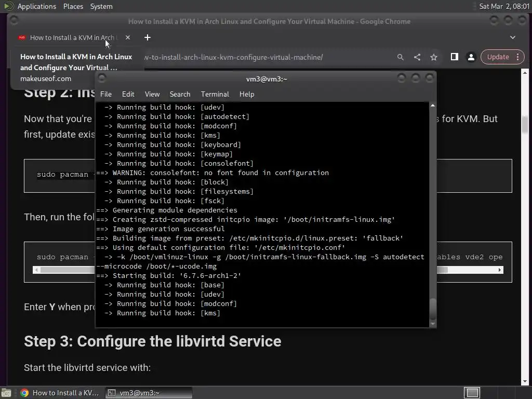Minimize the vm3@vm3 terminal window
532x399 pixels.
coord(402,78)
